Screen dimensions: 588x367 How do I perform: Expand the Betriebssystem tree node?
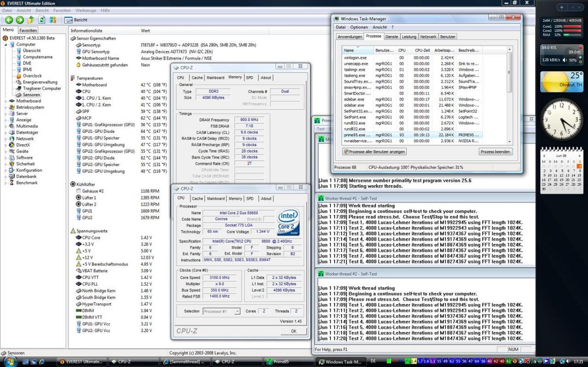click(6, 107)
